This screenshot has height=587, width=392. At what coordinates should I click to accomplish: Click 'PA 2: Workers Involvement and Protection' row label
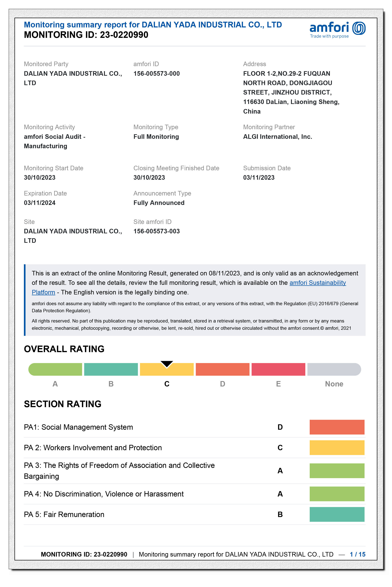click(x=93, y=448)
